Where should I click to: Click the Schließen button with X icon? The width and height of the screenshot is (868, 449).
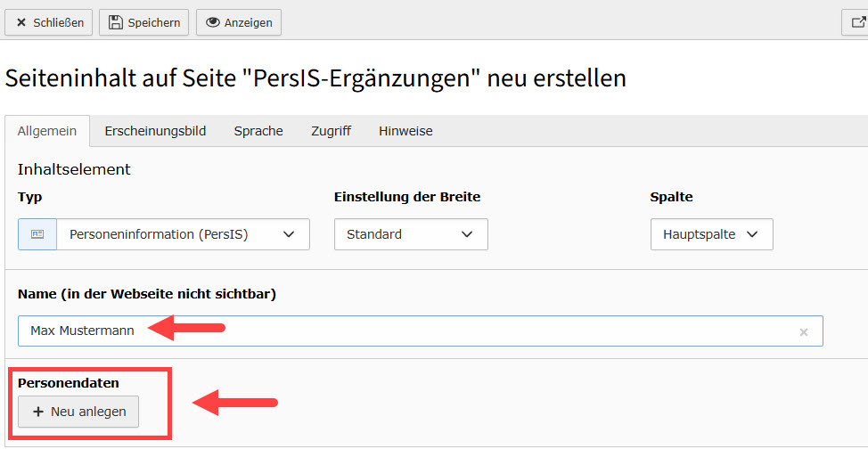[50, 22]
